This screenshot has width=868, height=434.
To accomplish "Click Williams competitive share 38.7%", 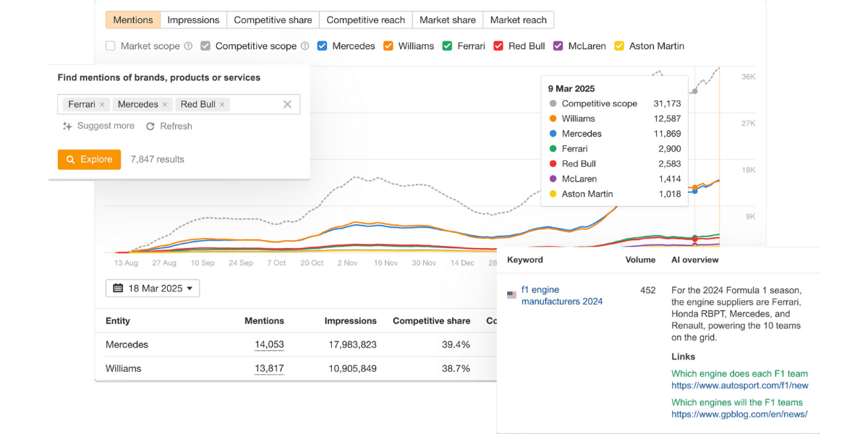I will [x=456, y=368].
